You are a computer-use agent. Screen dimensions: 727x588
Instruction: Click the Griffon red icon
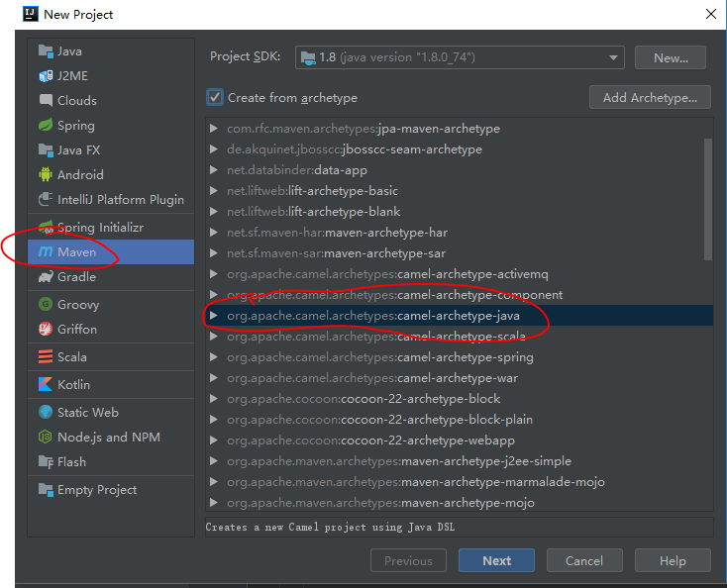(x=46, y=329)
